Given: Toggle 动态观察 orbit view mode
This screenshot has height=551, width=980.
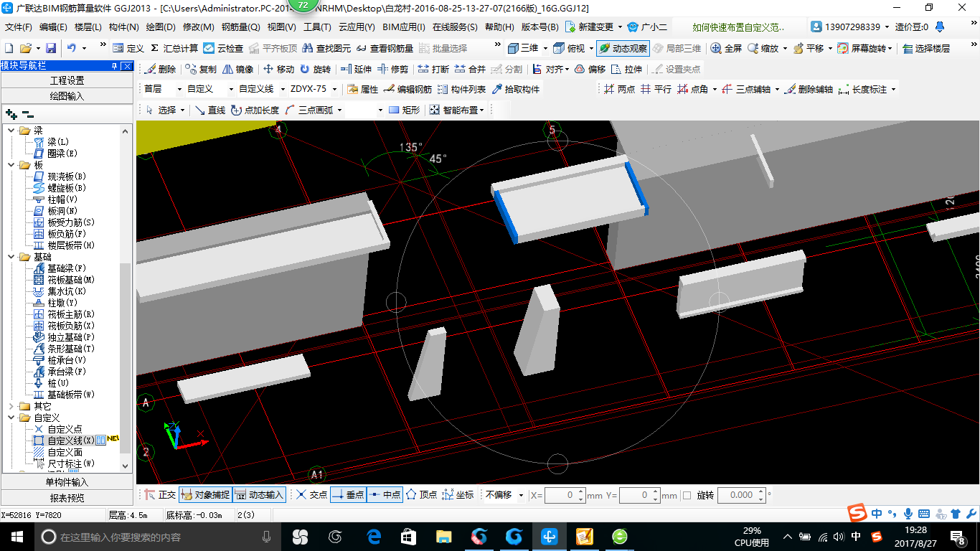Looking at the screenshot, I should tap(623, 48).
